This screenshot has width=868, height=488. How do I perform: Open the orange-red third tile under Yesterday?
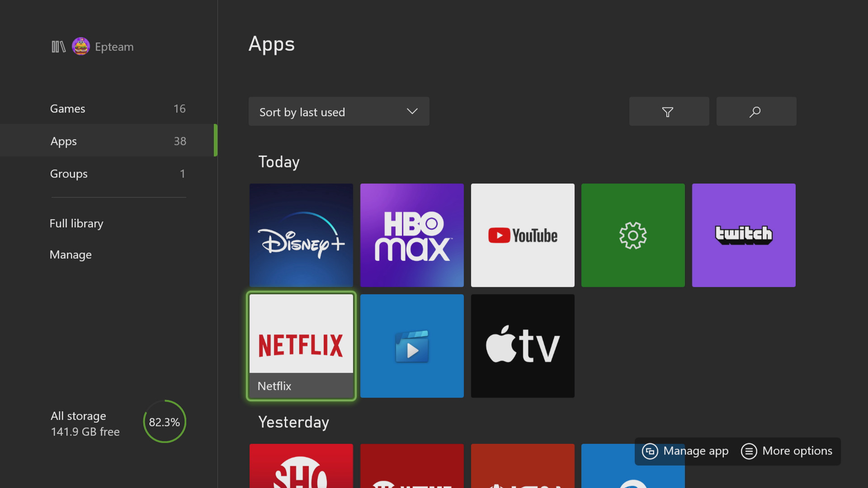[523, 466]
